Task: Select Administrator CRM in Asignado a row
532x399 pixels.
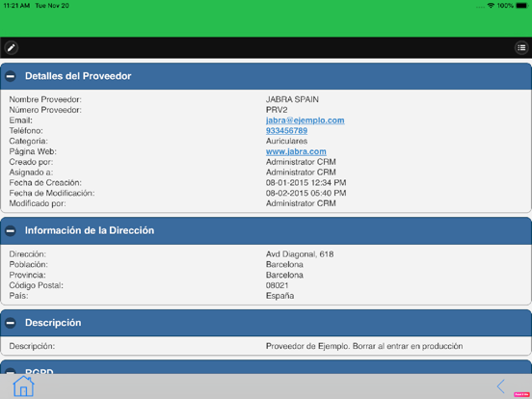Action: pyautogui.click(x=301, y=173)
